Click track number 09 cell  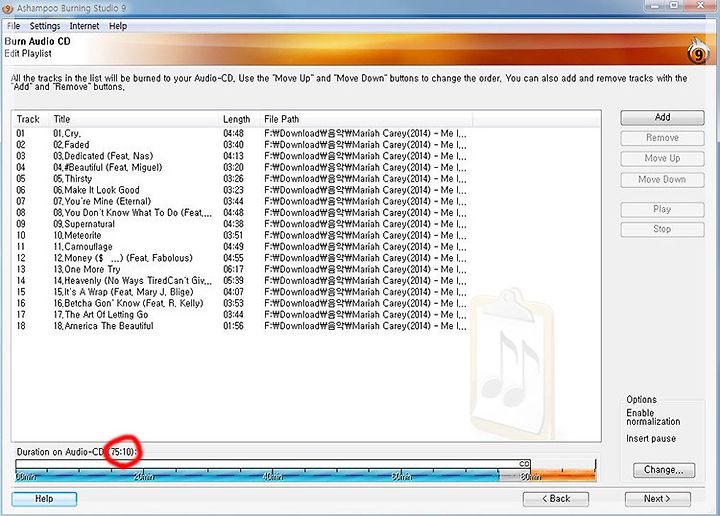pyautogui.click(x=21, y=224)
